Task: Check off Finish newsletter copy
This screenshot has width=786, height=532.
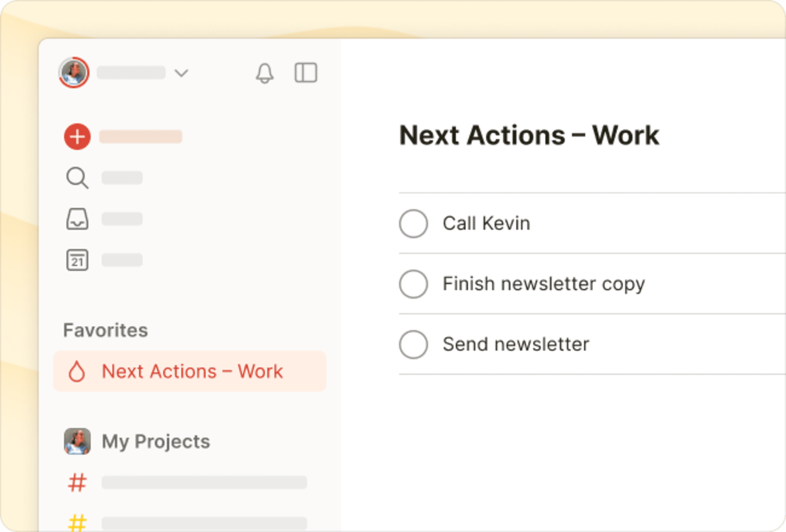Action: click(413, 284)
